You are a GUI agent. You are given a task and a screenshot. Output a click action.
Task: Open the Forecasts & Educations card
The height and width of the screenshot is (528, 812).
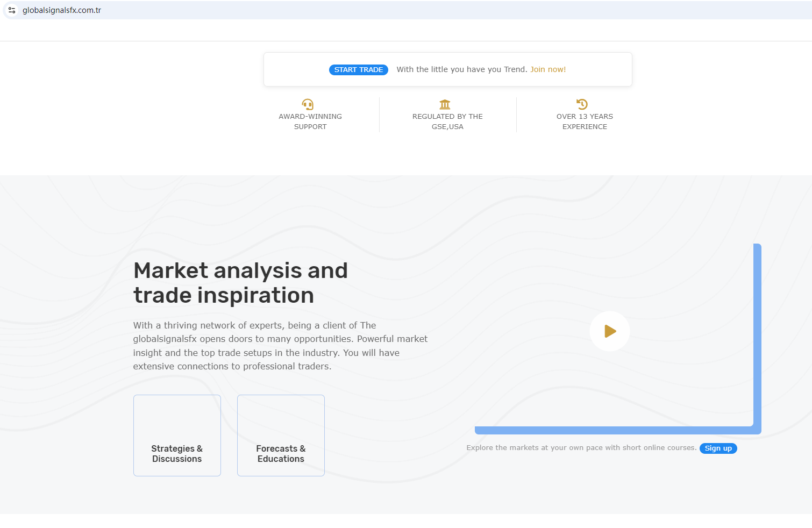[x=281, y=435]
